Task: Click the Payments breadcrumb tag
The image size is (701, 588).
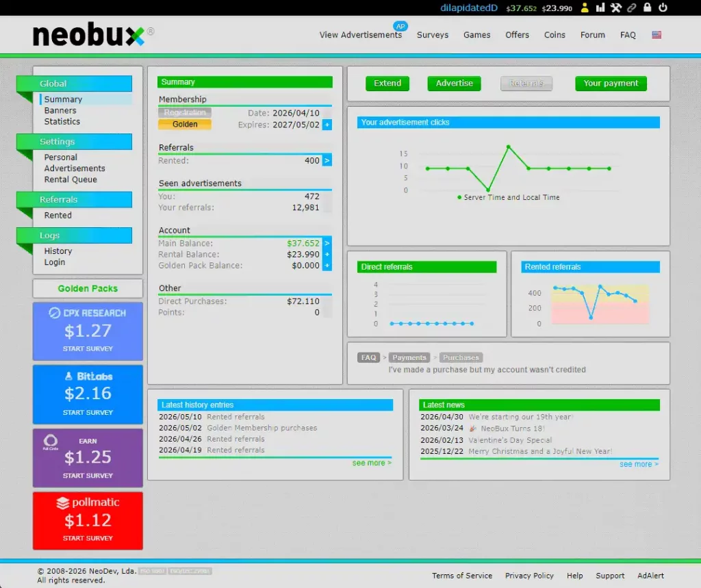Action: (409, 357)
